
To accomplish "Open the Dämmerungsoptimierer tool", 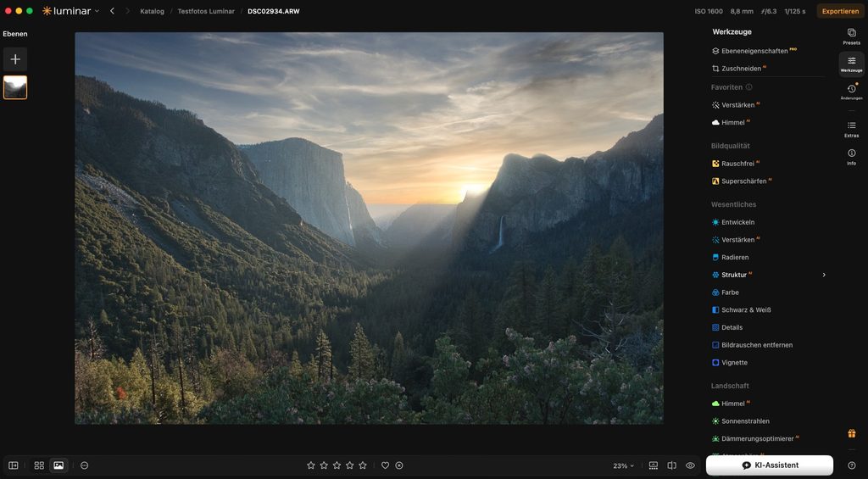I will (755, 438).
